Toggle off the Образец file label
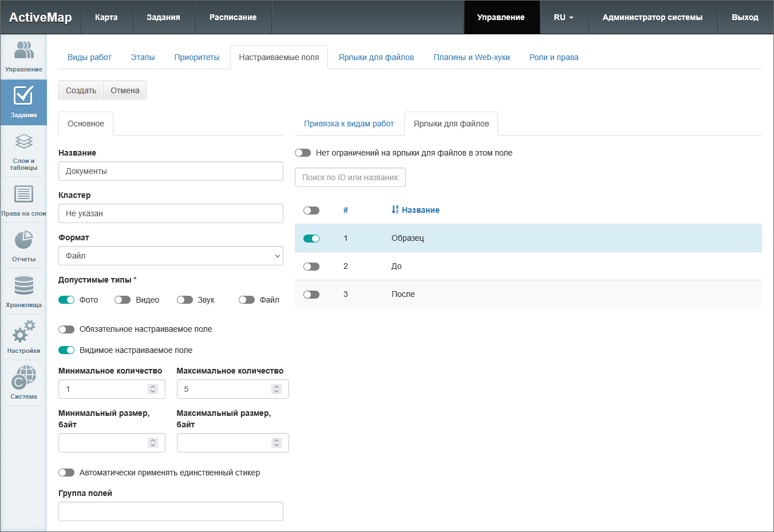 pos(311,239)
